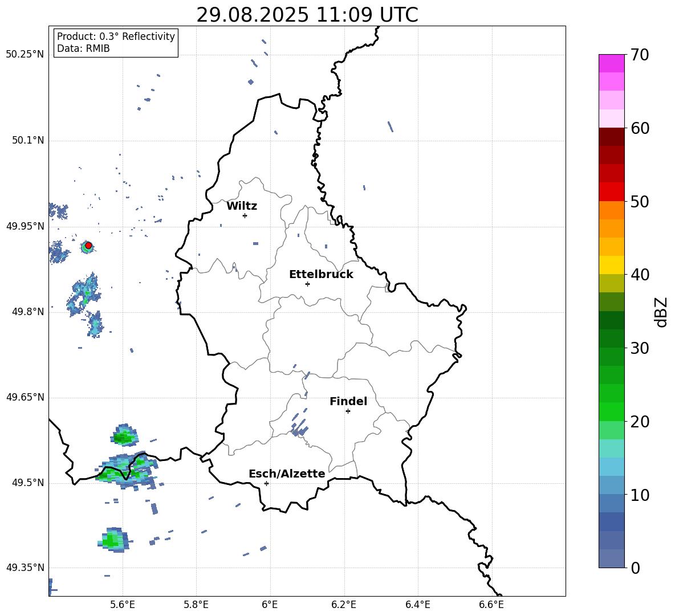Click the 49.95°N latitude tick label
Screen dimensions: 675x616
(25, 226)
